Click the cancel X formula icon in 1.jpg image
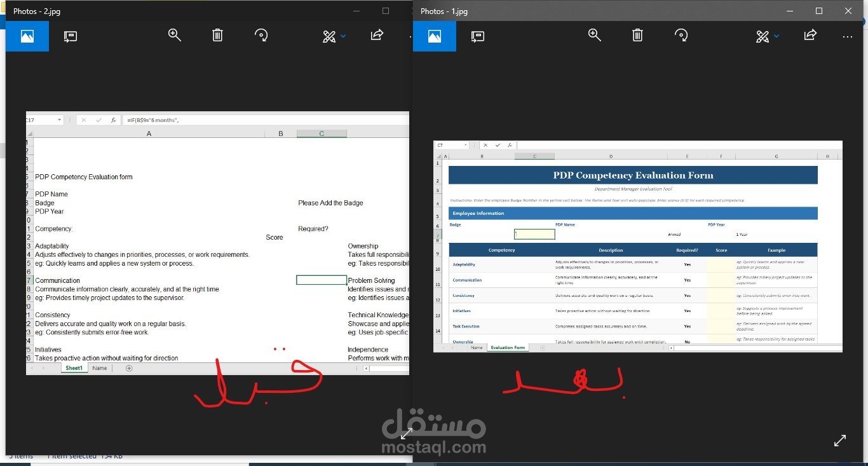 tap(485, 145)
